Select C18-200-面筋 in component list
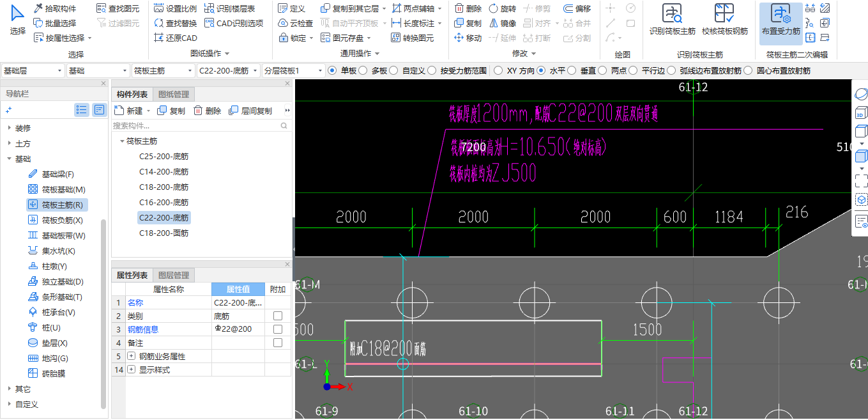This screenshot has height=420, width=868. [164, 233]
